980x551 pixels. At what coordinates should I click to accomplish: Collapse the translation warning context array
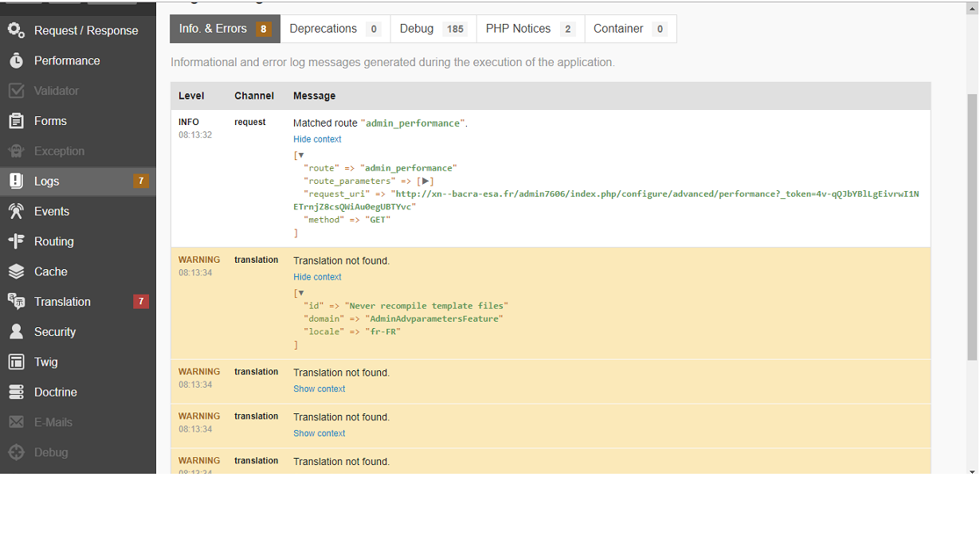tap(301, 293)
